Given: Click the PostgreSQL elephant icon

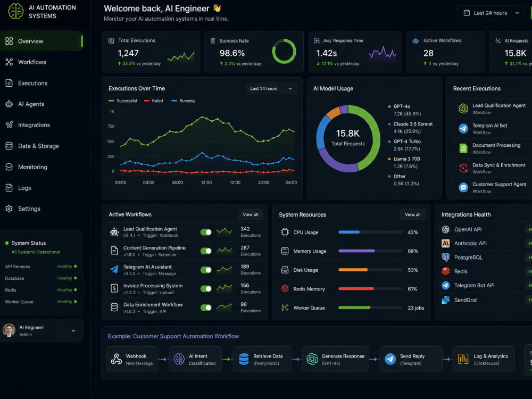Looking at the screenshot, I should coord(445,257).
